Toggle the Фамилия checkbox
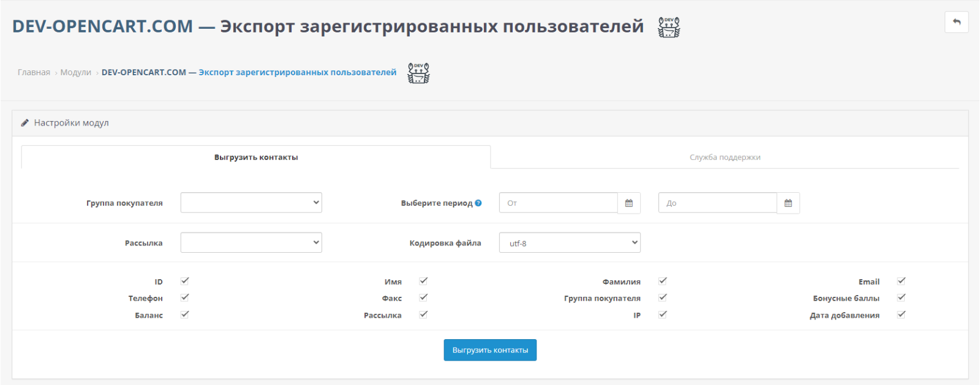 click(x=663, y=281)
